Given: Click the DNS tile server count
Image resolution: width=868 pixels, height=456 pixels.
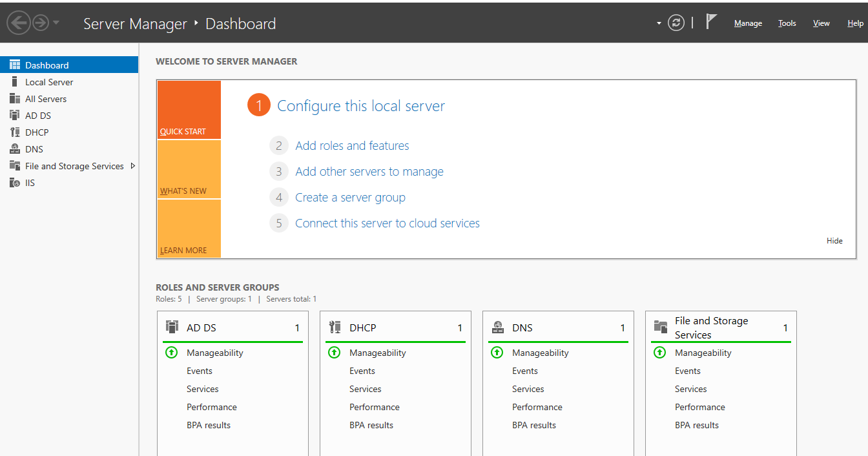Looking at the screenshot, I should coord(623,327).
